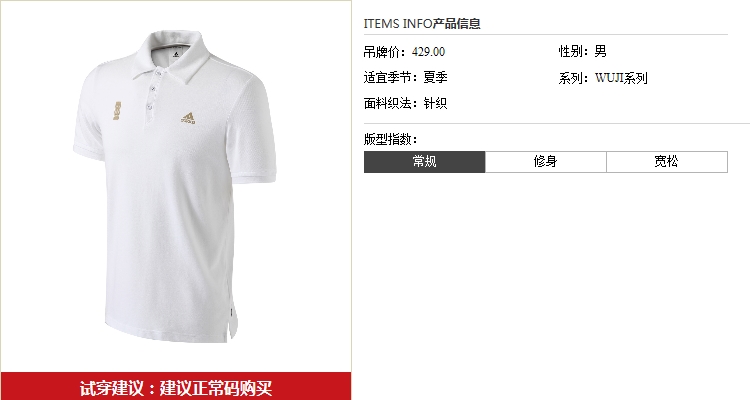Click the 版型指数 label

point(390,139)
